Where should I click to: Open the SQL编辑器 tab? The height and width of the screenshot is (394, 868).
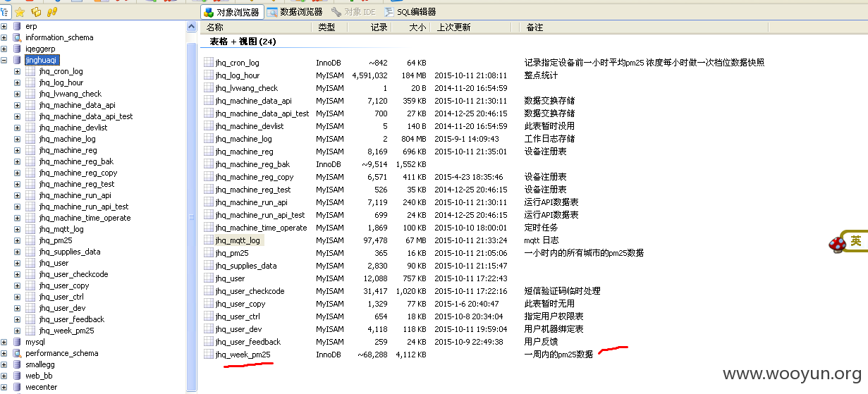410,12
